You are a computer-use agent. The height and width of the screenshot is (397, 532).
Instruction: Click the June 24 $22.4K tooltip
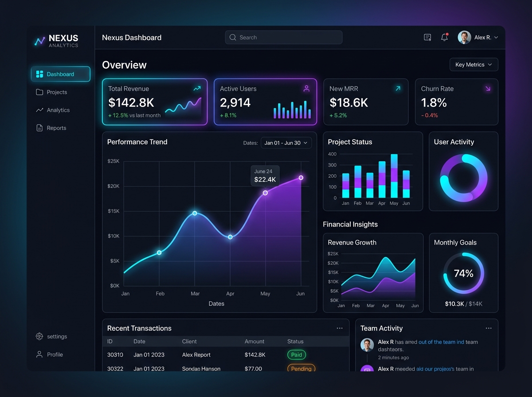pyautogui.click(x=265, y=175)
